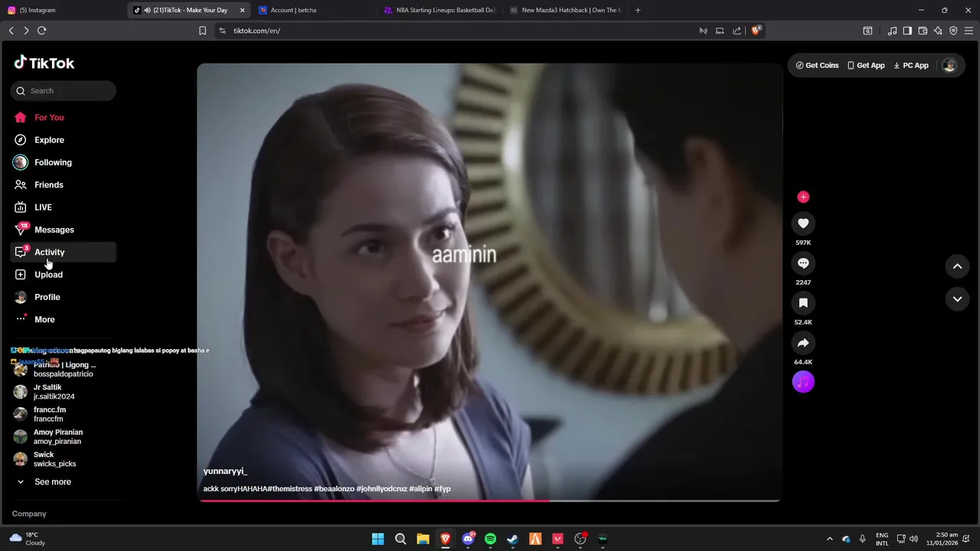980x551 pixels.
Task: Click the #fyp hashtag
Action: click(x=443, y=488)
